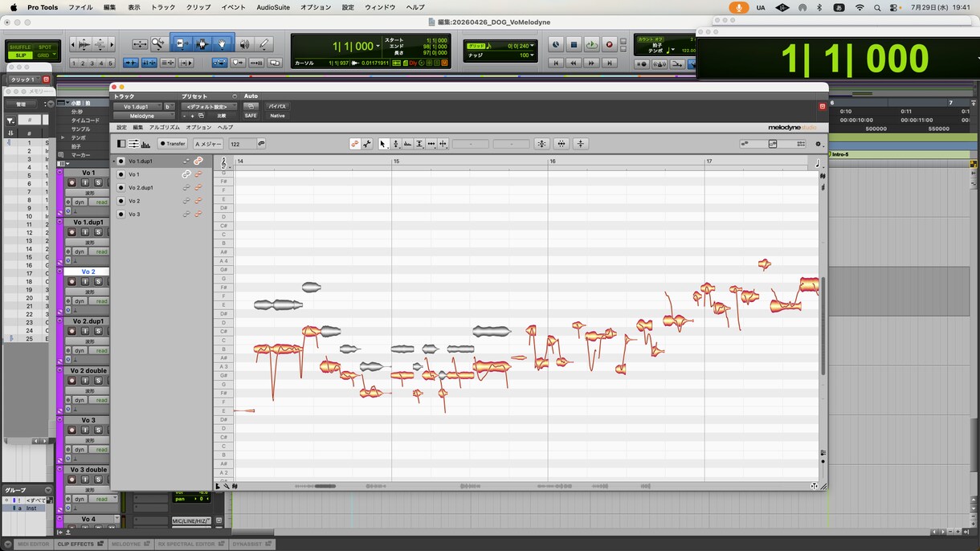Switch to the CLIP EFFECTS tab
The height and width of the screenshot is (551, 980).
[x=80, y=544]
